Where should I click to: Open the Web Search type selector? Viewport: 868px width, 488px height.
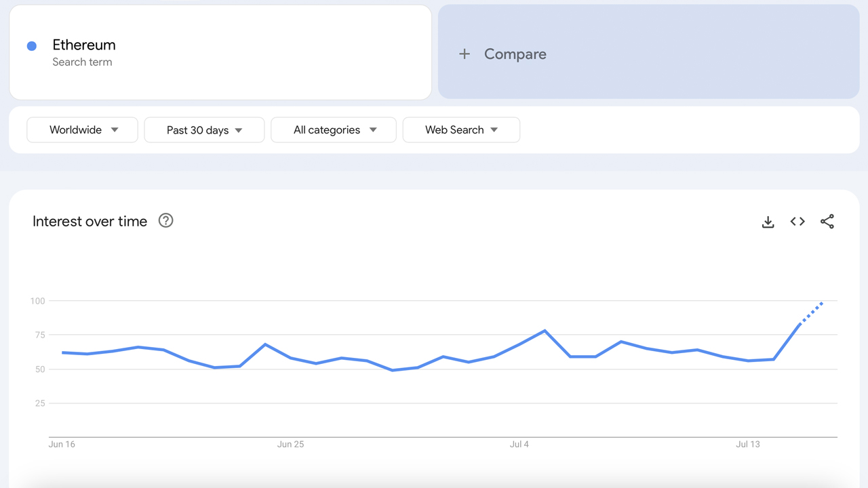click(461, 129)
